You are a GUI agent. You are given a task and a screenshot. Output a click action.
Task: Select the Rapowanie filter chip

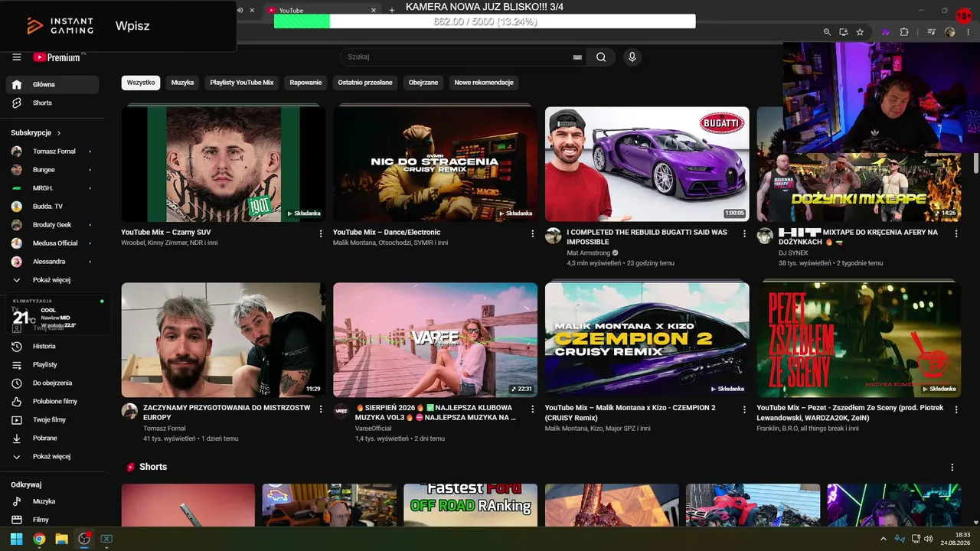coord(305,83)
